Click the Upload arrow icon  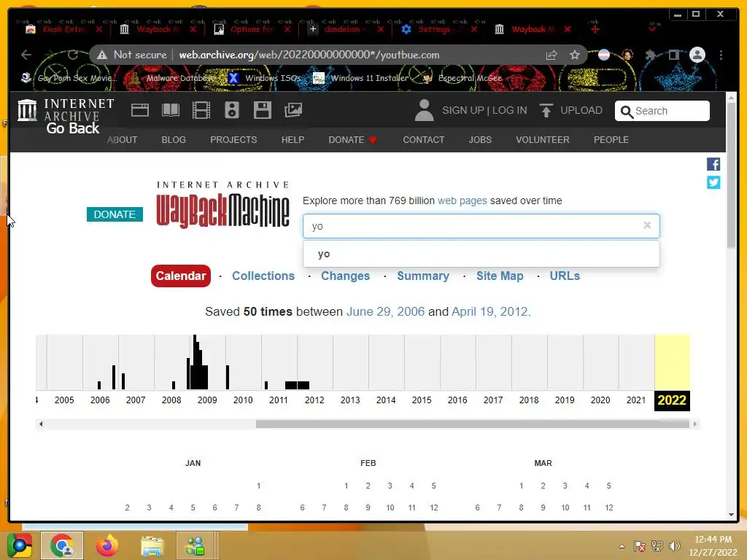pyautogui.click(x=546, y=111)
